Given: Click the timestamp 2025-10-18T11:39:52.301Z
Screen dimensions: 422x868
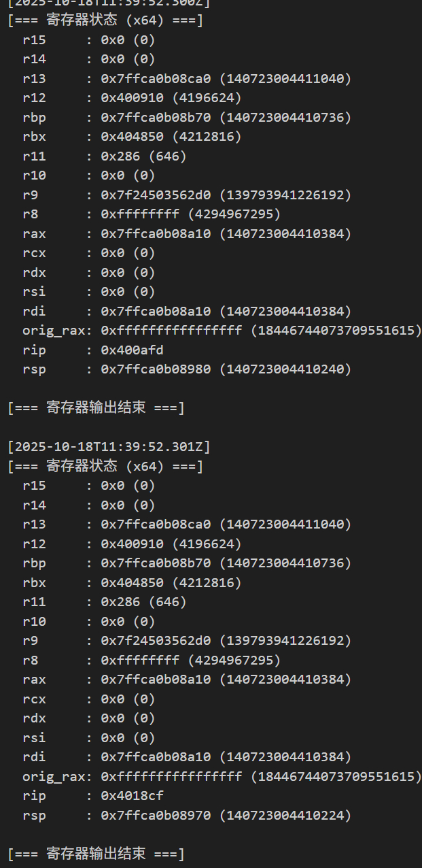Looking at the screenshot, I should point(109,447).
